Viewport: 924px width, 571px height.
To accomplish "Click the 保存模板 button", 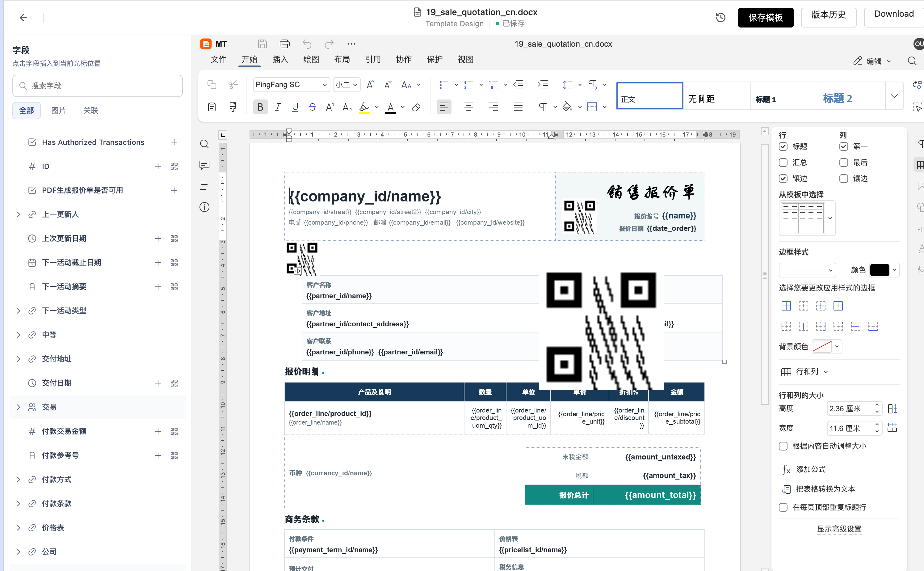I will (766, 18).
